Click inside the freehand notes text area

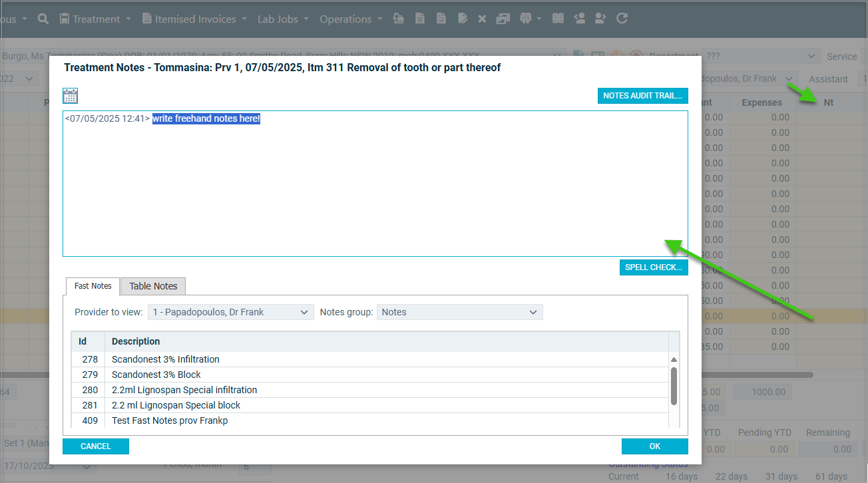click(x=375, y=184)
